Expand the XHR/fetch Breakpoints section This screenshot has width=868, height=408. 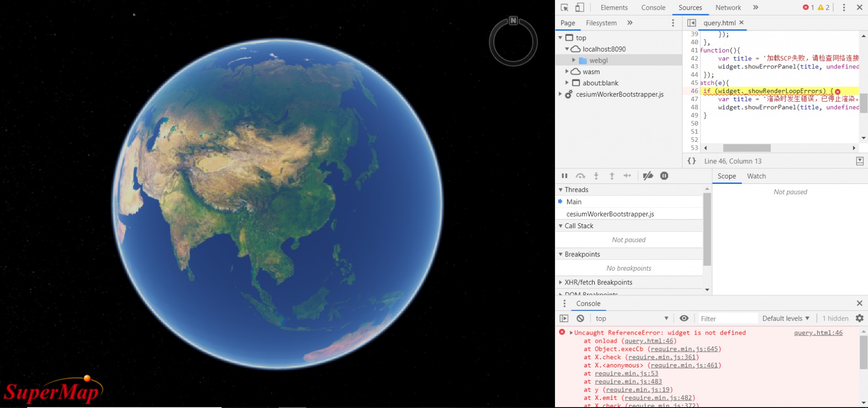click(x=561, y=282)
